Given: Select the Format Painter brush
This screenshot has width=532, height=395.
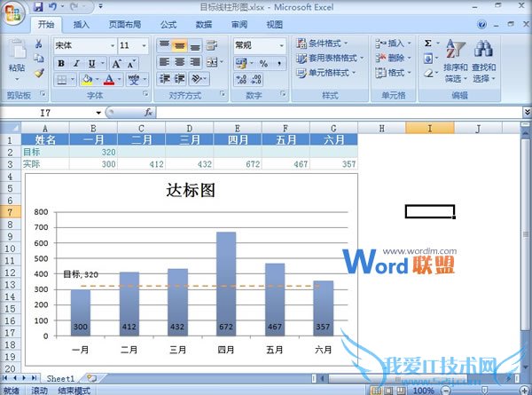Looking at the screenshot, I should [x=39, y=73].
